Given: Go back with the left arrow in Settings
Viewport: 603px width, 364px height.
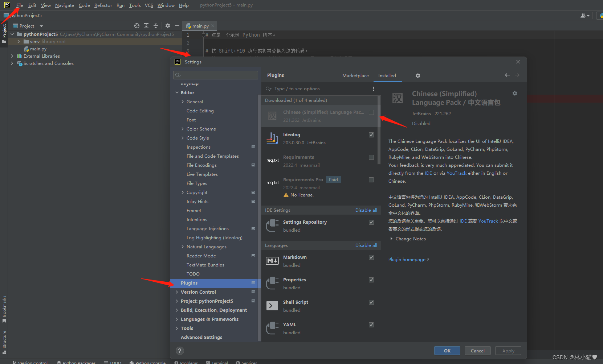Looking at the screenshot, I should pos(507,75).
